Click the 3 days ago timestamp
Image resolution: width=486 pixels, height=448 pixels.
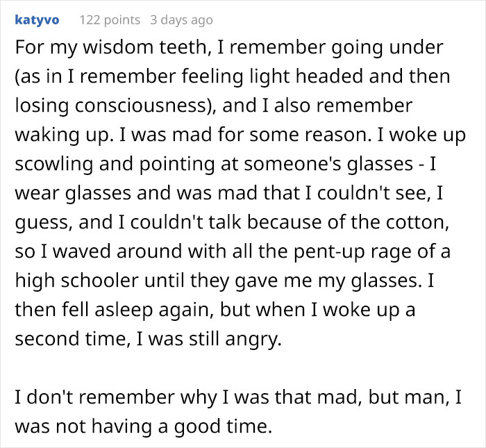coord(182,20)
